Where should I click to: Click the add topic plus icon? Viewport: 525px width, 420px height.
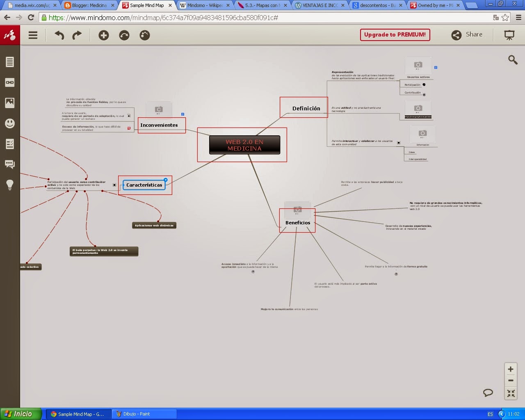click(103, 35)
